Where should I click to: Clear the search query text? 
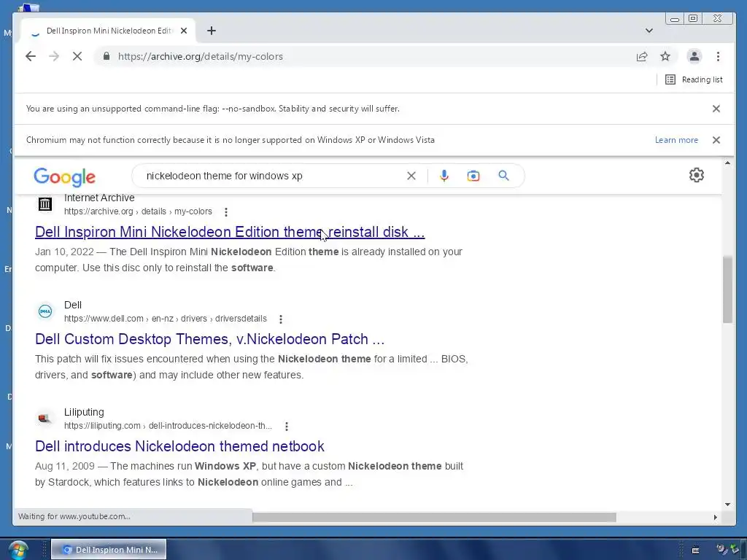click(x=411, y=176)
